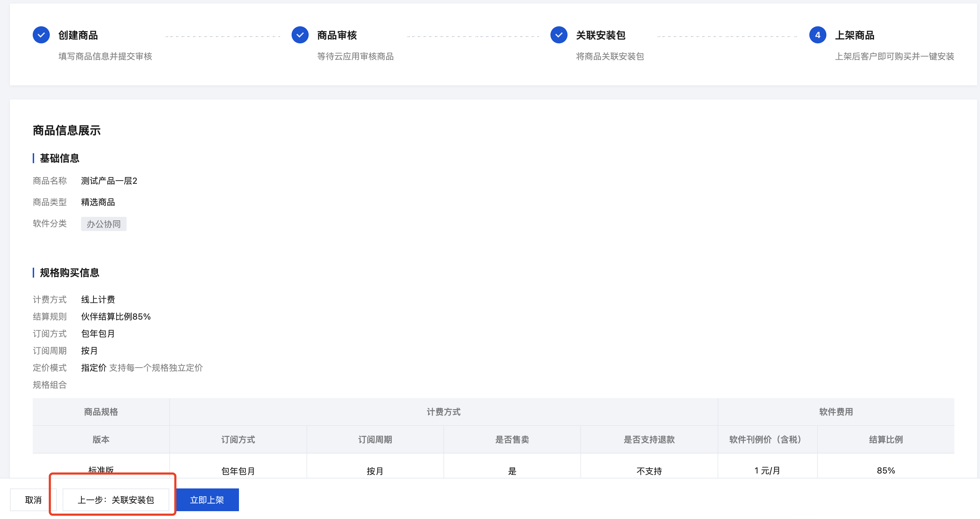
Task: Click the 商品规格 table header
Action: (101, 412)
